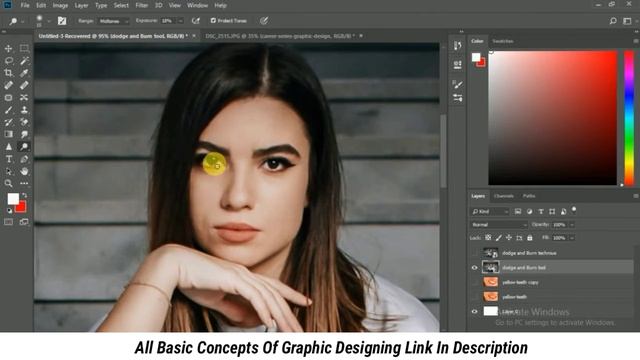Select the Dodge tool in toolbox
640x360 pixels.
pyautogui.click(x=24, y=147)
